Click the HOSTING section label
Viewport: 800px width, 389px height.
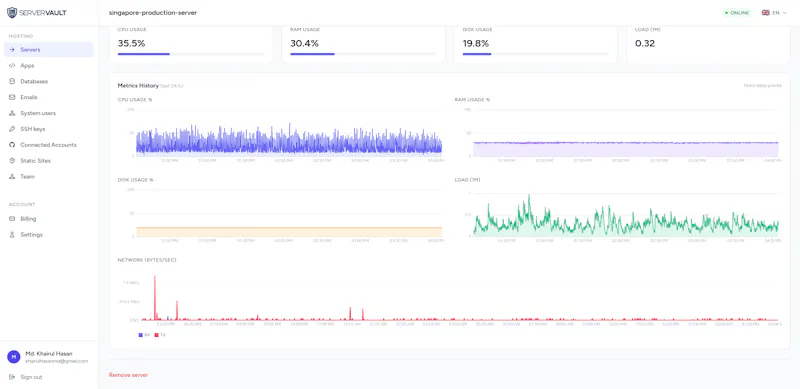[21, 36]
